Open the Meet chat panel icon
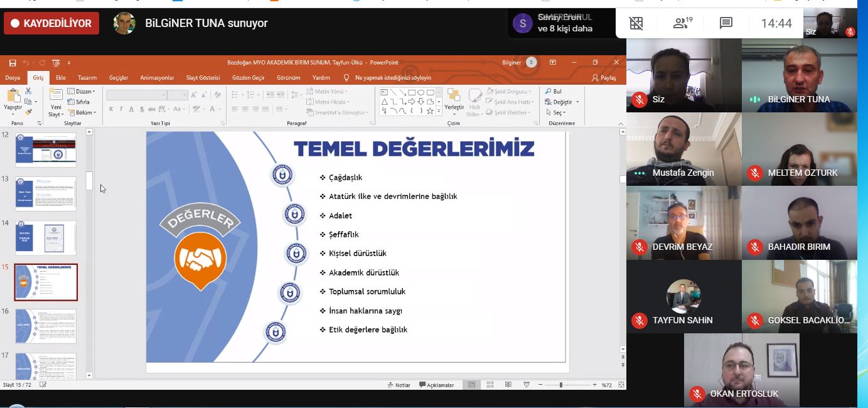 [726, 24]
